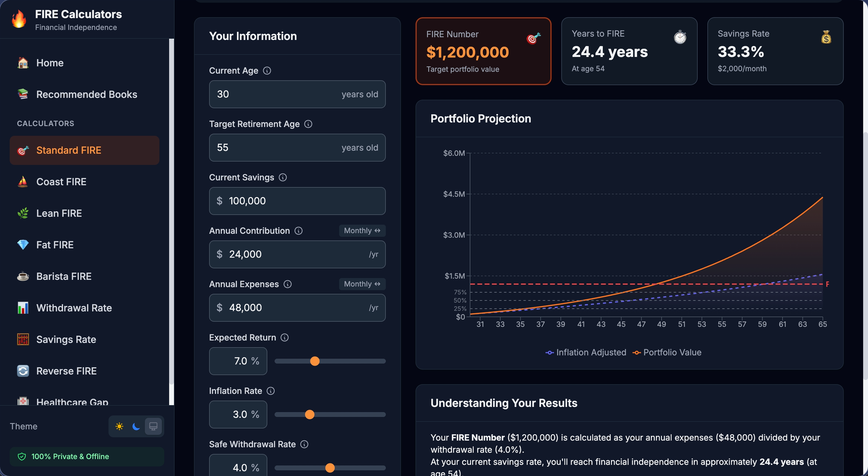Click the Barista FIRE coffee cup icon
868x476 pixels.
[23, 276]
